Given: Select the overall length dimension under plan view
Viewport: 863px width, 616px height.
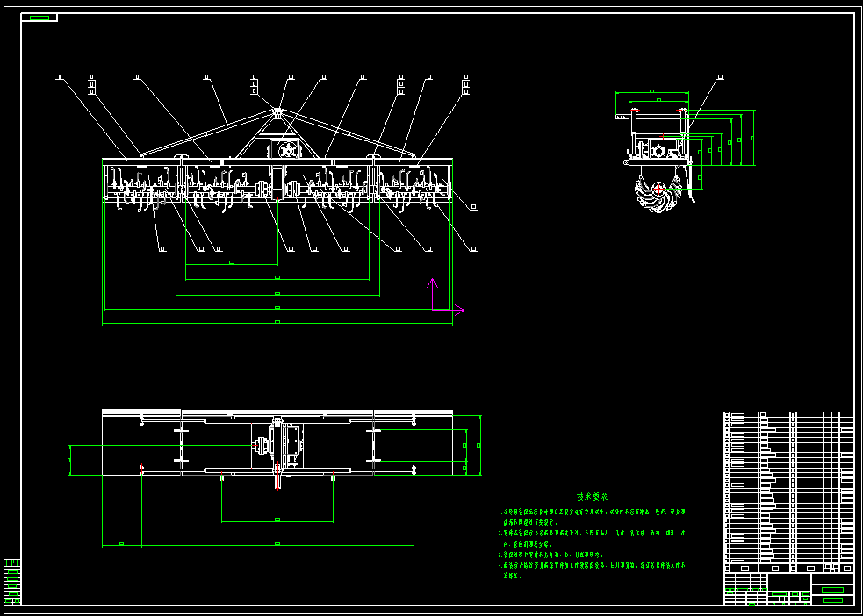Looking at the screenshot, I should pyautogui.click(x=277, y=545).
